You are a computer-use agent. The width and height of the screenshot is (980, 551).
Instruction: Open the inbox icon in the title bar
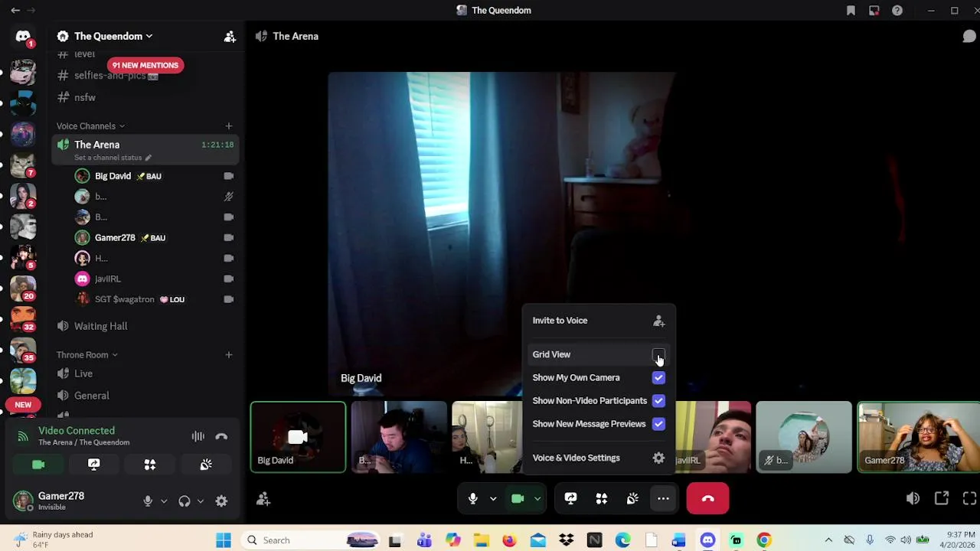874,10
